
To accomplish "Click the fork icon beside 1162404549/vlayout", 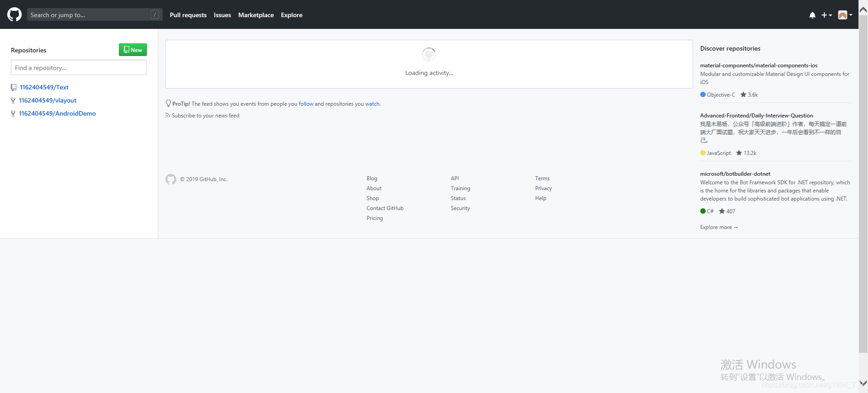I will click(13, 100).
